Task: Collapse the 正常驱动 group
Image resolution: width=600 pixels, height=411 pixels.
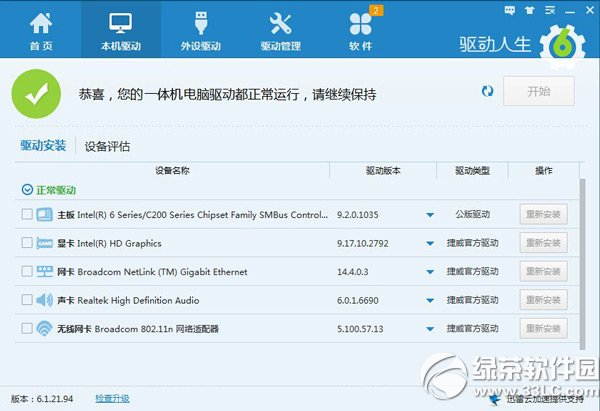Action: pos(27,189)
